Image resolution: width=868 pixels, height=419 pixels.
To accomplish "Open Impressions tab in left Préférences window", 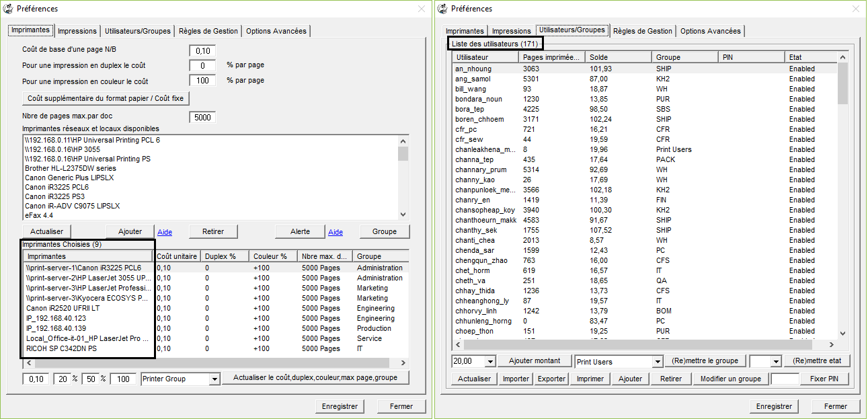I will (77, 31).
